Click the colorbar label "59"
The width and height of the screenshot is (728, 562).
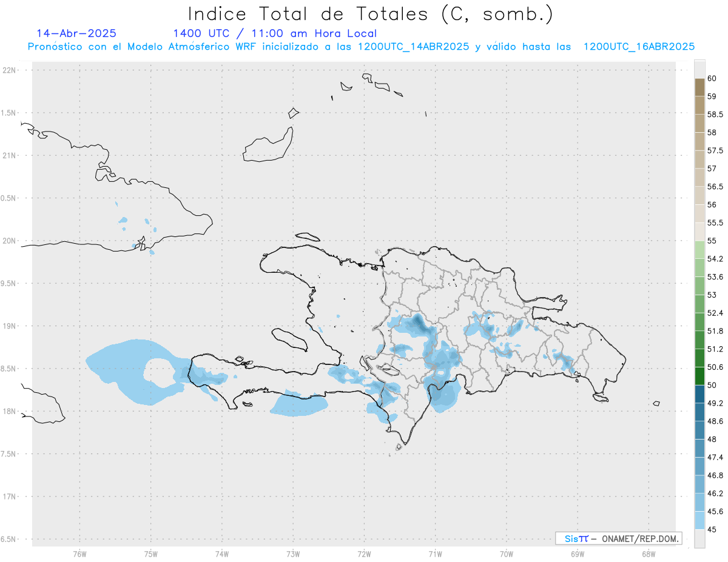[x=712, y=96]
